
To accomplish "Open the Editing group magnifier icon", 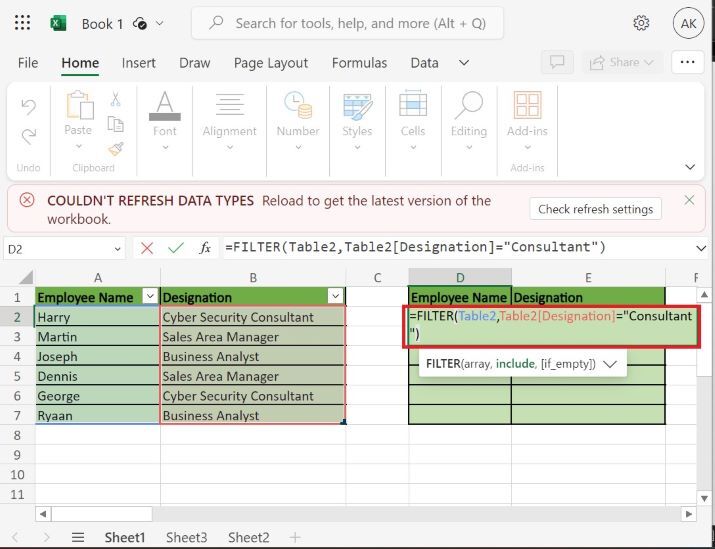I will click(469, 106).
